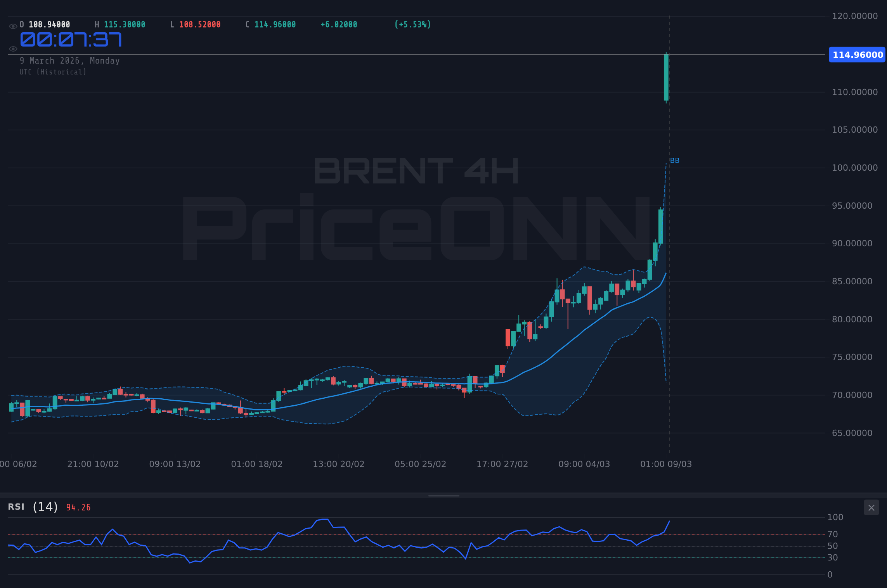The width and height of the screenshot is (887, 588).
Task: Click the 09:00 04/03 time axis label
Action: (584, 464)
